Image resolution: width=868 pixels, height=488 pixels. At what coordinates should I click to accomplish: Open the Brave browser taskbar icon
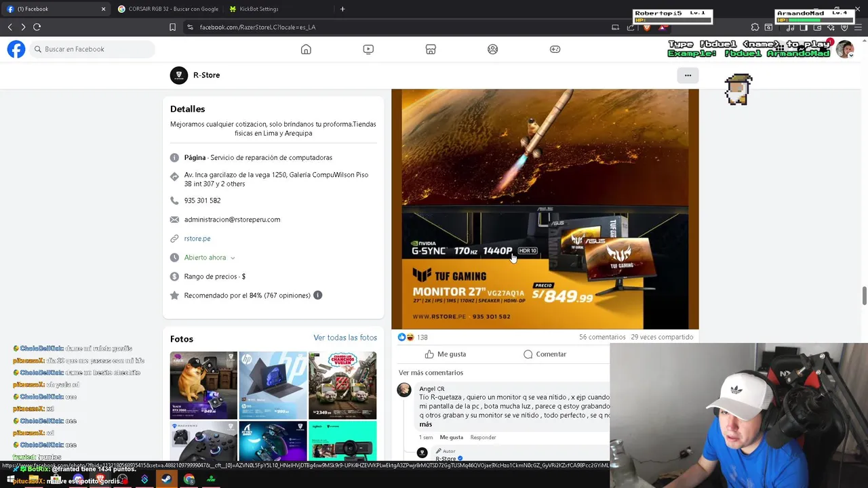(x=100, y=479)
